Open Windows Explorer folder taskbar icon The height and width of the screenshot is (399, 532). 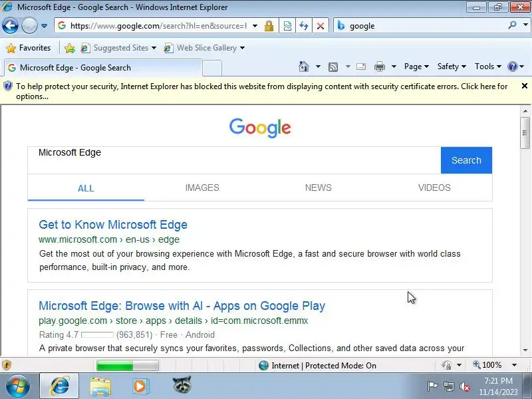[100, 386]
